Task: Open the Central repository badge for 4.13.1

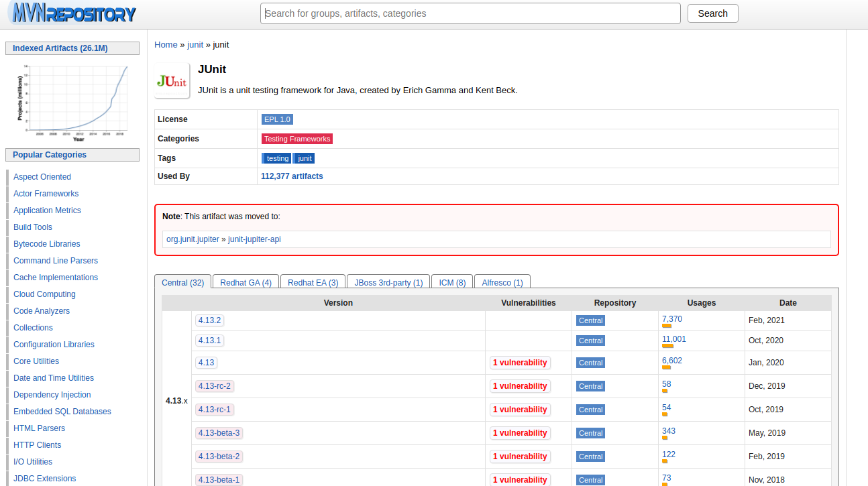Action: pyautogui.click(x=590, y=341)
